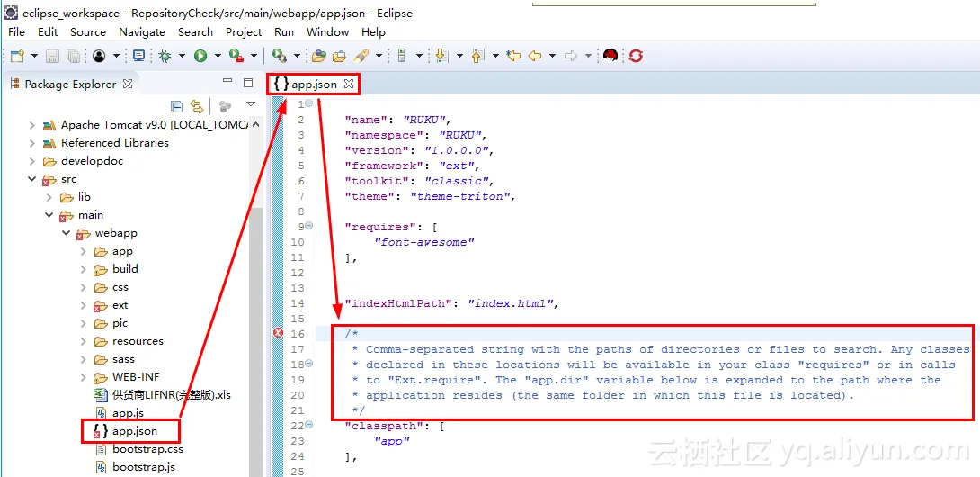980x477 pixels.
Task: Click error marker on line 16
Action: tap(278, 334)
